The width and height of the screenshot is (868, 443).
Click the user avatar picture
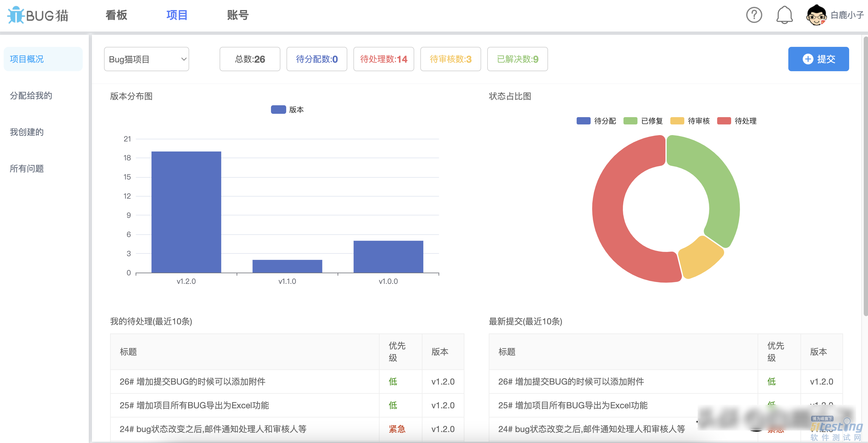click(816, 15)
